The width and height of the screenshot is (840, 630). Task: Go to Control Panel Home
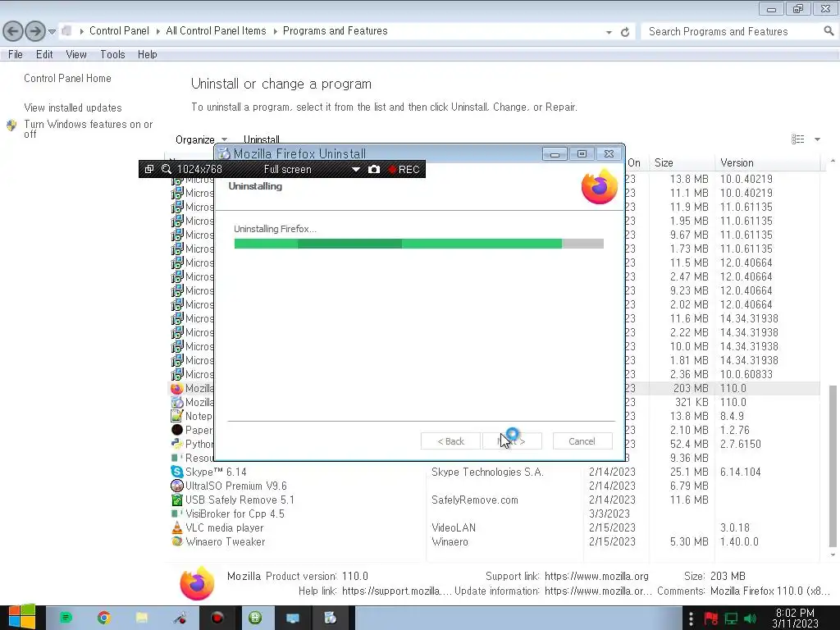coord(67,78)
